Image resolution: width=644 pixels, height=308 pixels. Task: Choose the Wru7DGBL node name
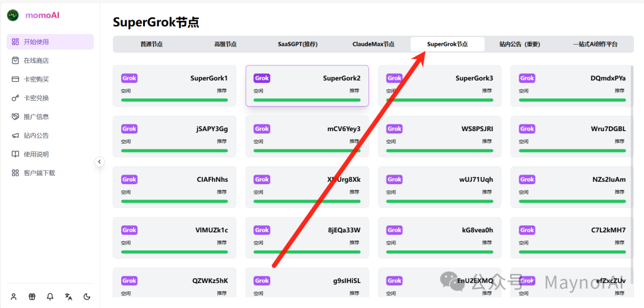(x=608, y=129)
